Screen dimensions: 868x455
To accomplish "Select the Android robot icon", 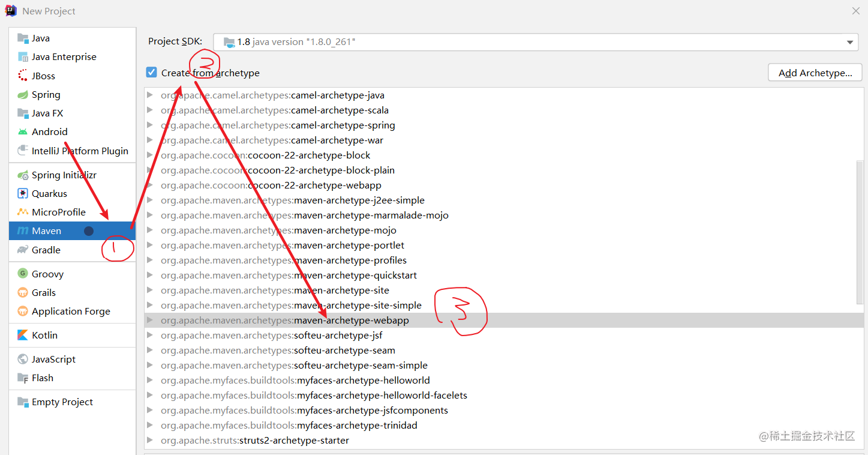I will 23,132.
